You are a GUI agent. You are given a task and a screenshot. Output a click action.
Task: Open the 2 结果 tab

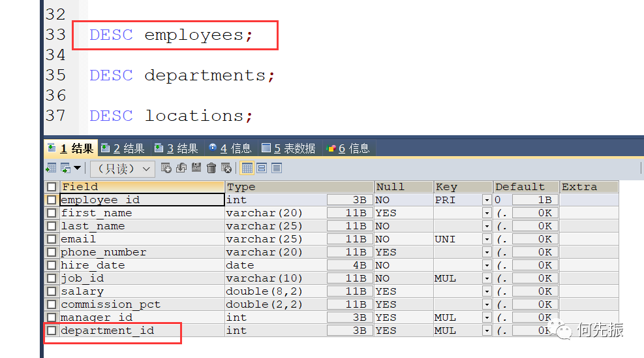pos(123,148)
